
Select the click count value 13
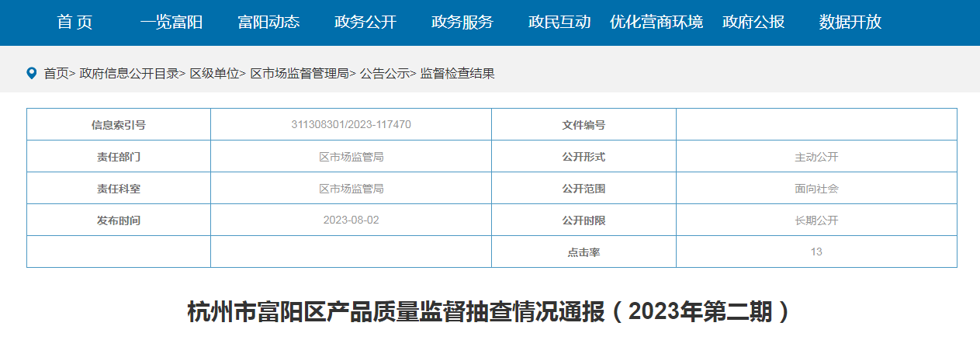[x=816, y=252]
